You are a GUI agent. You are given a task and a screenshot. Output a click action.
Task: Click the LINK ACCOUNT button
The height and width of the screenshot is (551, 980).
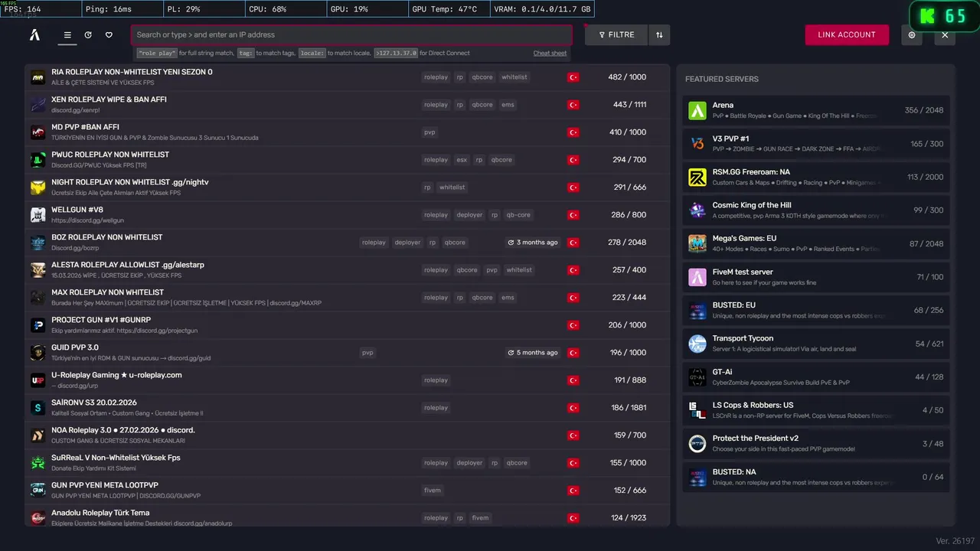[x=847, y=34]
